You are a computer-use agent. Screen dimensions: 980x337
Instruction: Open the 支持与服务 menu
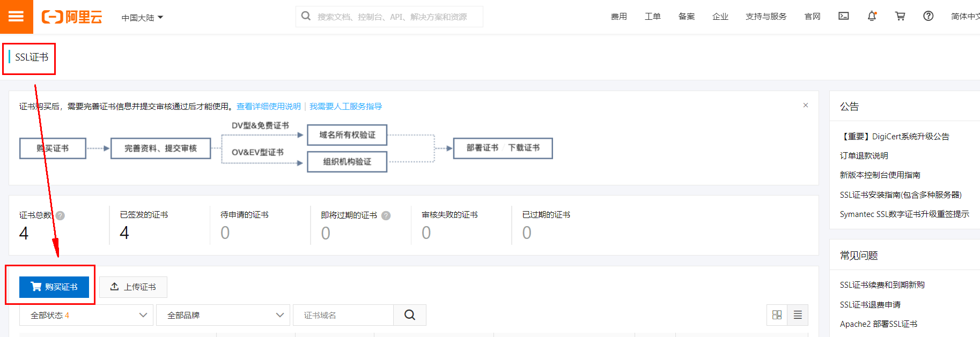pos(766,17)
